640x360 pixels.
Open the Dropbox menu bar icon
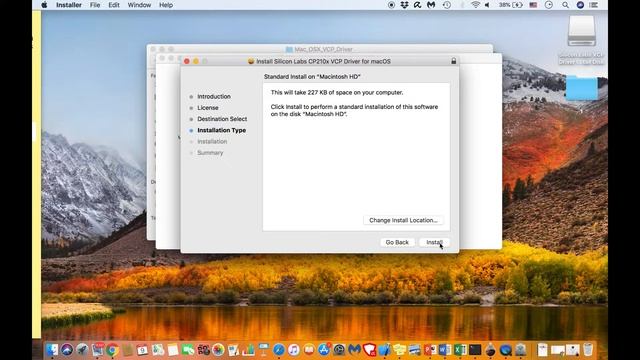tap(404, 5)
